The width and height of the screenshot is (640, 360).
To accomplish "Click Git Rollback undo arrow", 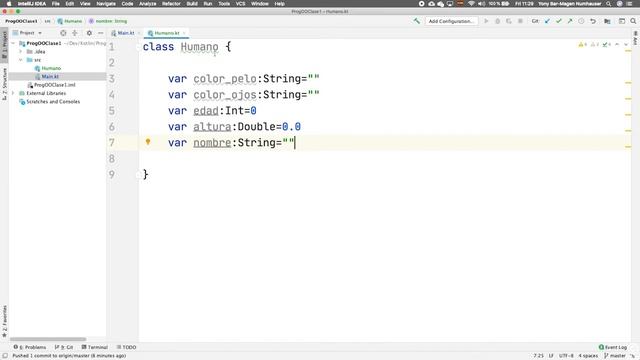I will click(593, 21).
